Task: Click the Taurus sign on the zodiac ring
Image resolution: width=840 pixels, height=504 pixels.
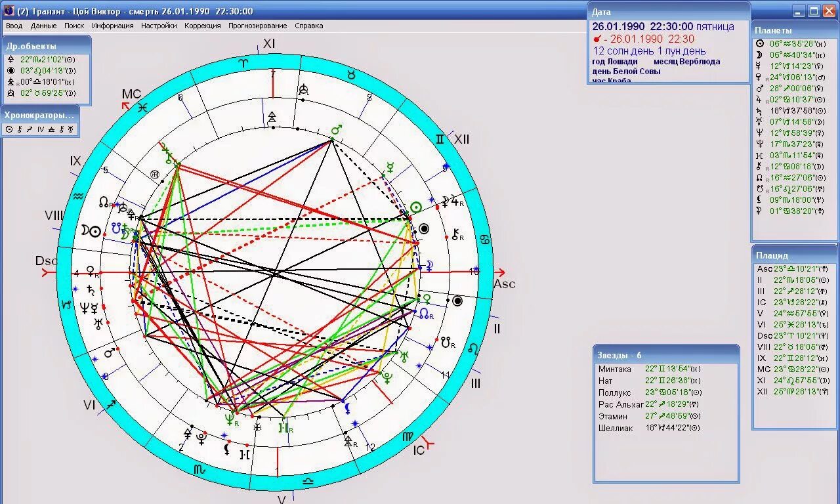Action: click(351, 75)
